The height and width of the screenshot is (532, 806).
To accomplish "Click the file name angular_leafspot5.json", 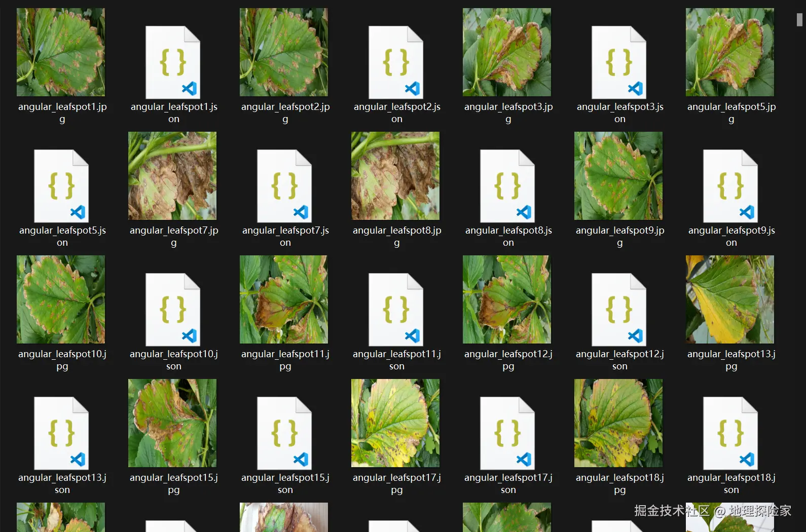I will point(62,237).
